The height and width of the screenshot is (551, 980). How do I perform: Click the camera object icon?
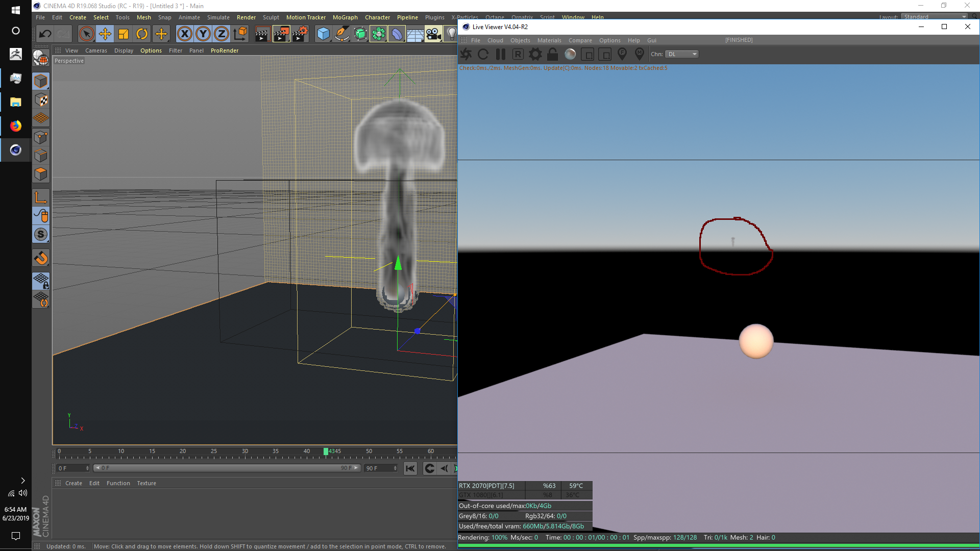(433, 34)
